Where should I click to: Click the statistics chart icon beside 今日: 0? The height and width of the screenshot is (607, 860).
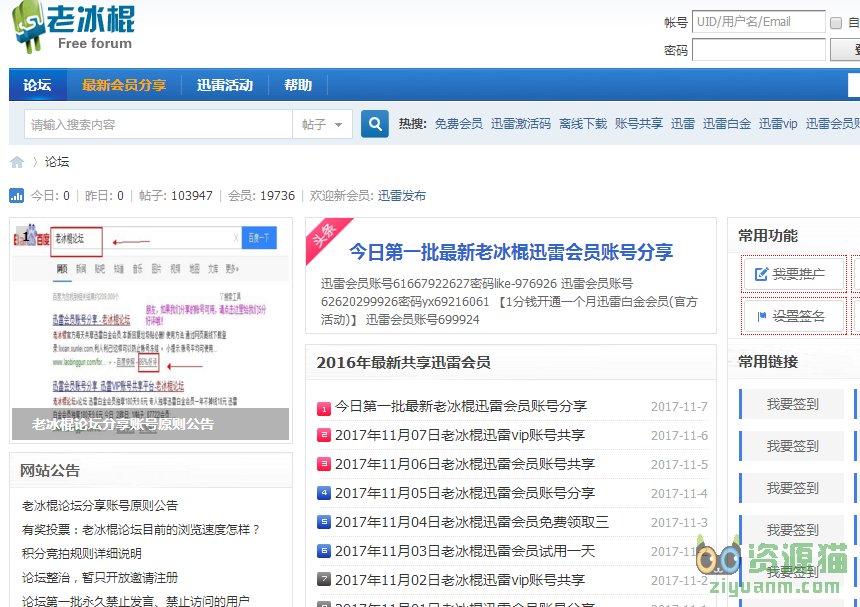coord(14,195)
